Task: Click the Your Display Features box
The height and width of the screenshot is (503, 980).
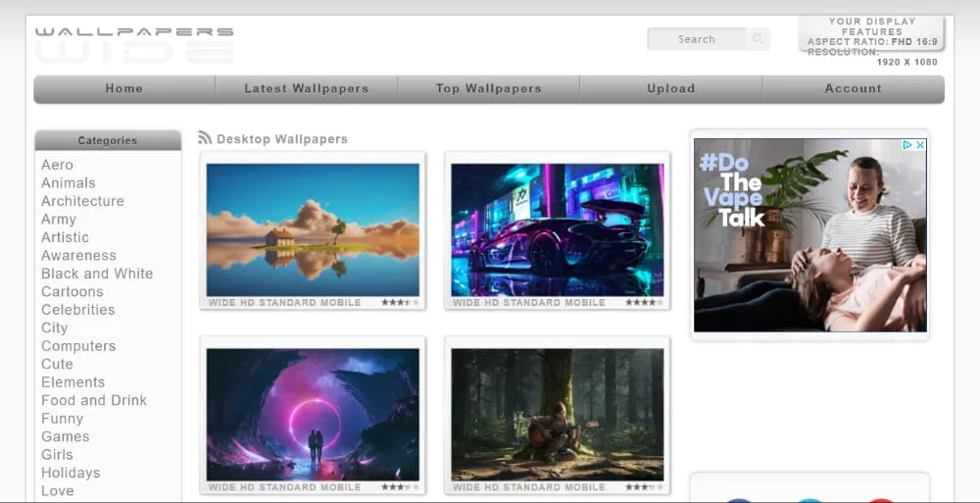Action: 872,34
